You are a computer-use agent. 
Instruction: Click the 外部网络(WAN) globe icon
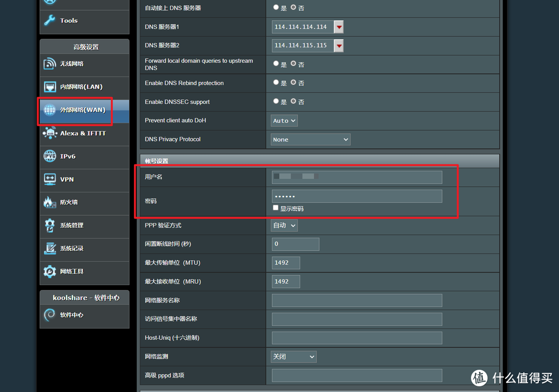tap(50, 110)
